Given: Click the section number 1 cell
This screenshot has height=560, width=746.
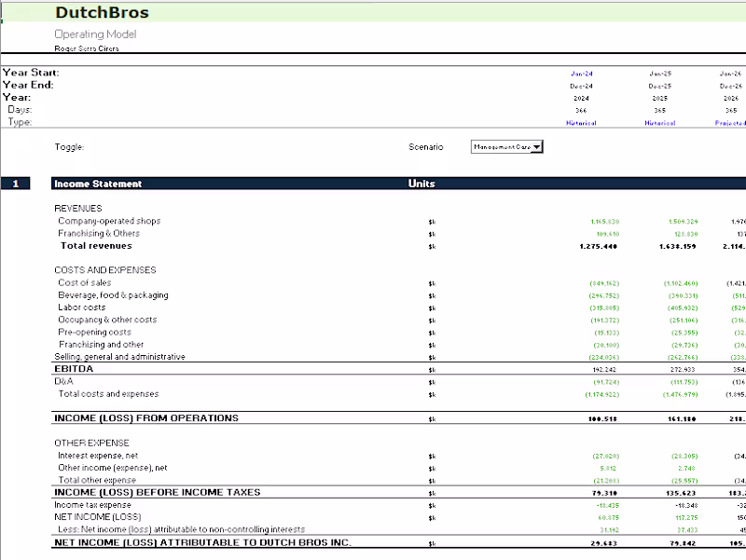Looking at the screenshot, I should (x=16, y=184).
